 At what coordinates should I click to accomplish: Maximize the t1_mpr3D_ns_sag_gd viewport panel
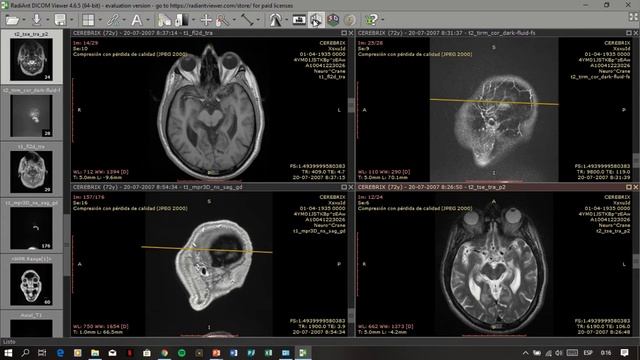point(344,187)
